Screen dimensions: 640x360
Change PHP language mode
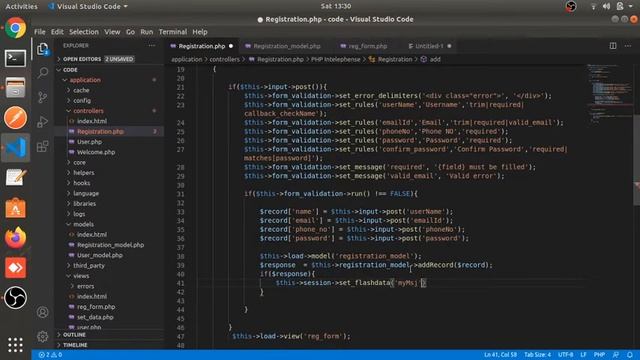pos(599,355)
